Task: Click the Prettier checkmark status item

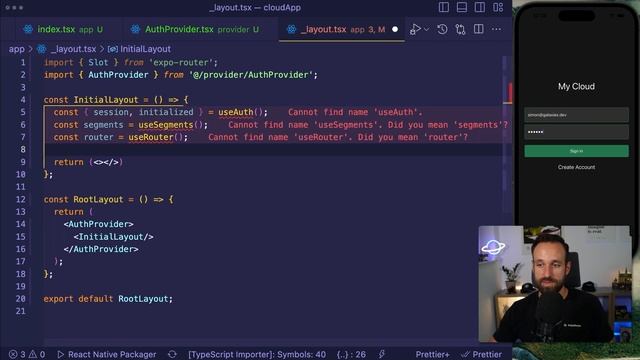Action: pyautogui.click(x=481, y=354)
